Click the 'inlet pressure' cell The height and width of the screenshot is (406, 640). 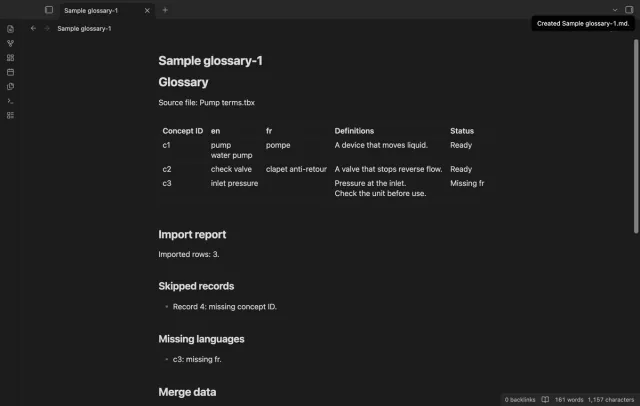click(234, 184)
